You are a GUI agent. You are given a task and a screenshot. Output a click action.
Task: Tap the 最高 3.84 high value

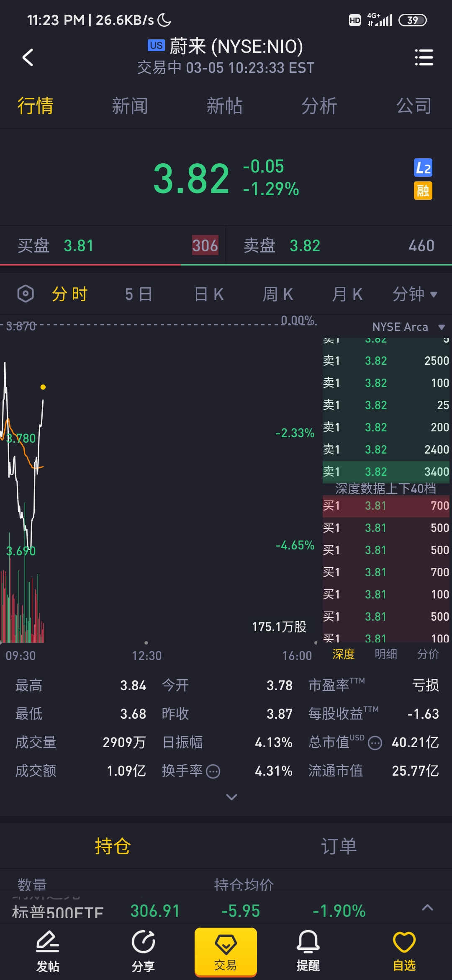(133, 686)
